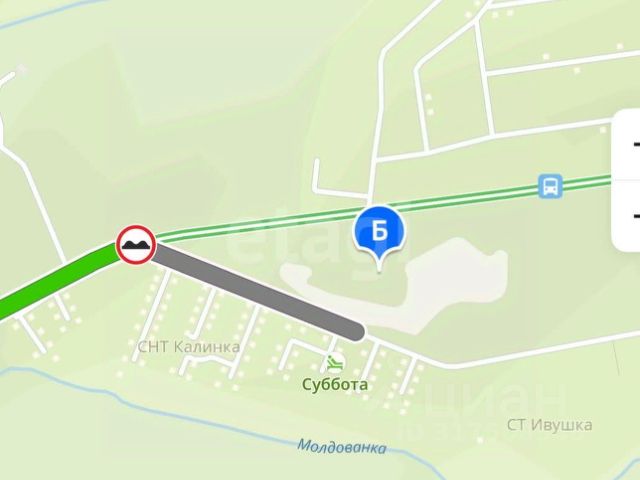Click the СТ Ивушка place label

(x=549, y=425)
